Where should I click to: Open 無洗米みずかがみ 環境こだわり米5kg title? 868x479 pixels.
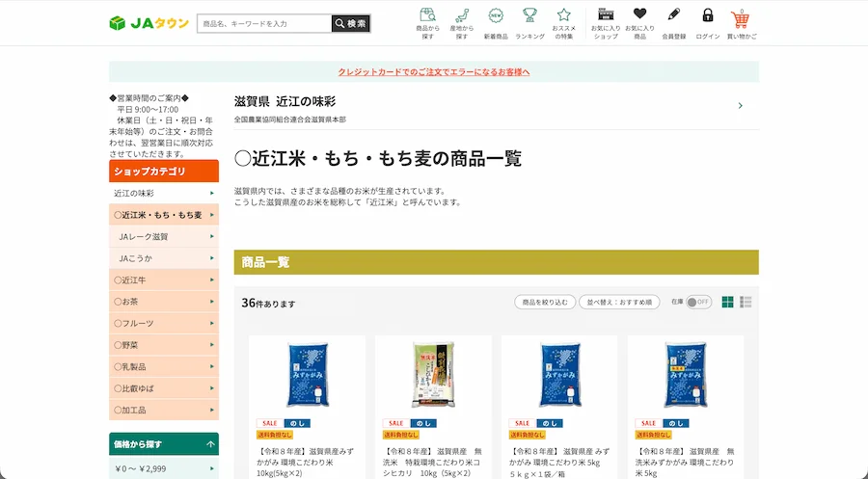(x=686, y=463)
